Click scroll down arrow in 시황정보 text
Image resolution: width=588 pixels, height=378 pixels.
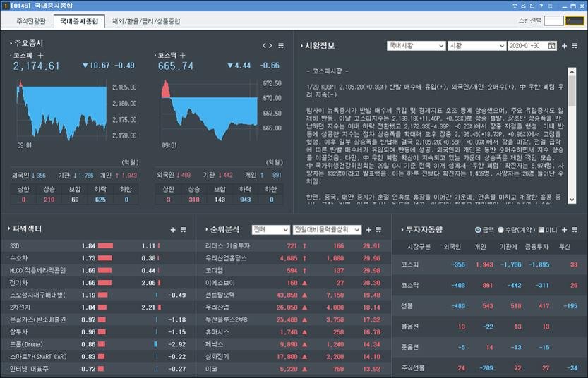coord(572,200)
